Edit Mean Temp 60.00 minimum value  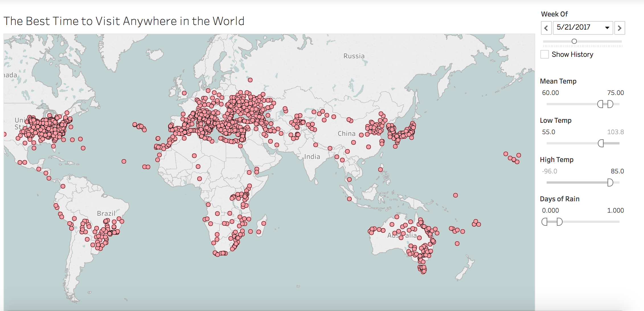coord(550,93)
